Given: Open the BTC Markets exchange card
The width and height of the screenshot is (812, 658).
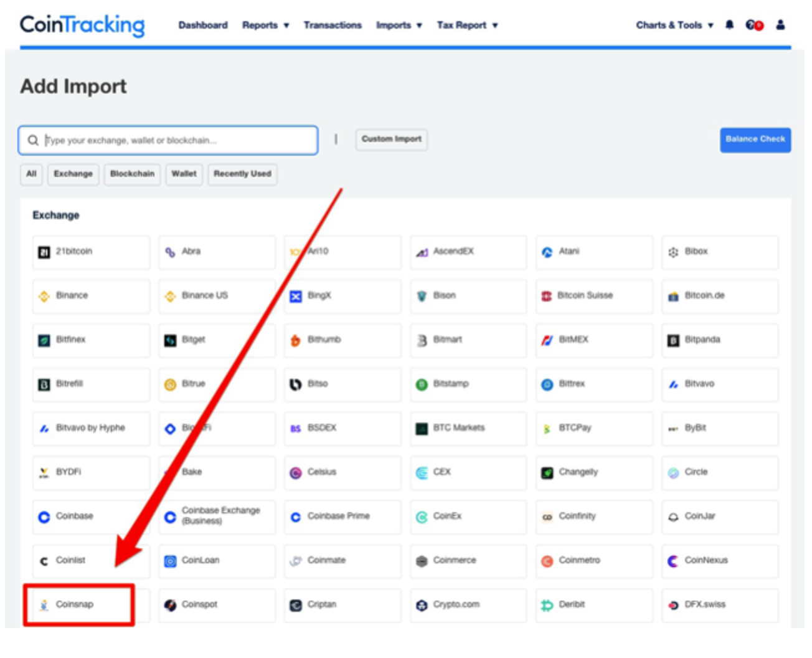Looking at the screenshot, I should pos(468,428).
